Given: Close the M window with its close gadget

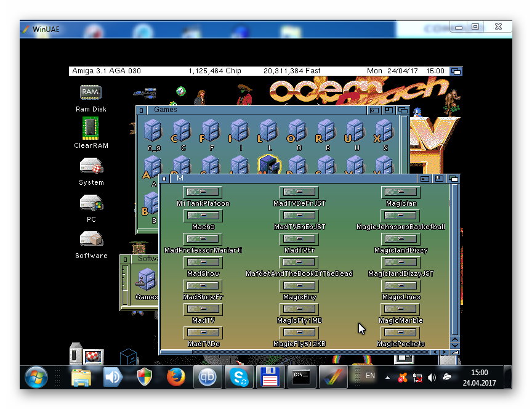Looking at the screenshot, I should pyautogui.click(x=164, y=179).
